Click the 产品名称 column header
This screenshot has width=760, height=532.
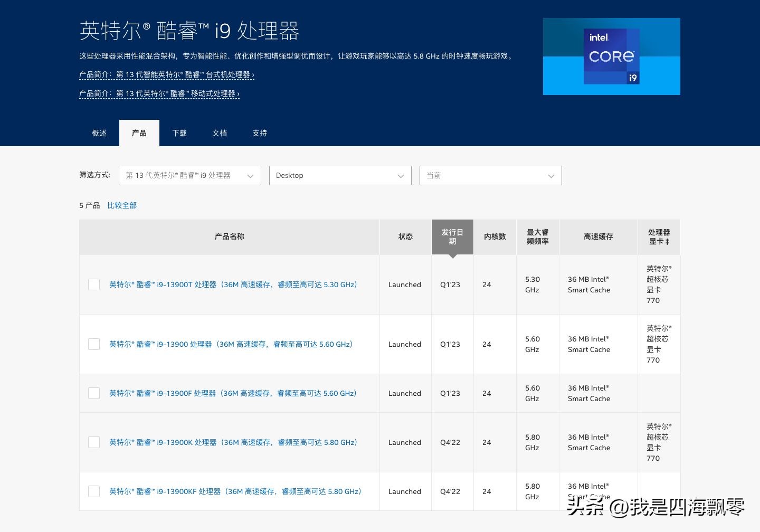coord(229,236)
